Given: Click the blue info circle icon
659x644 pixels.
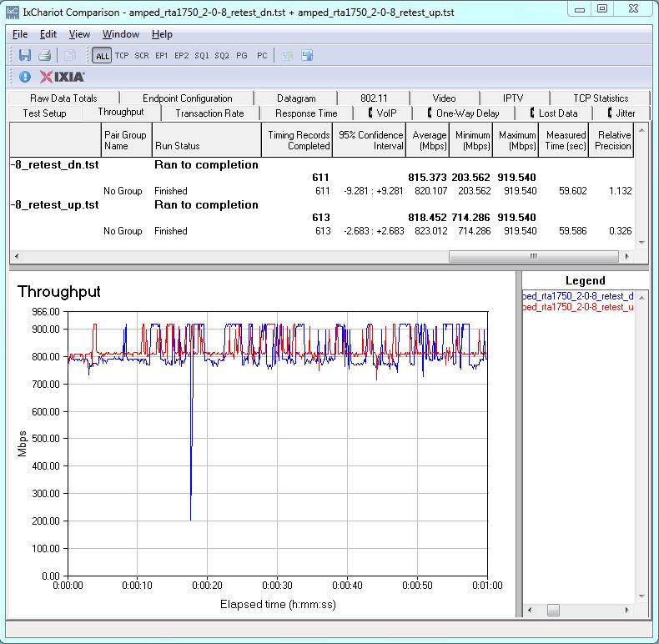Looking at the screenshot, I should point(25,77).
